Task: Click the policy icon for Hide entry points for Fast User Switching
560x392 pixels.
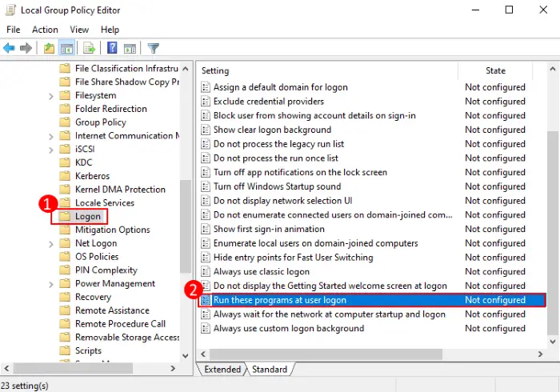Action: point(206,258)
